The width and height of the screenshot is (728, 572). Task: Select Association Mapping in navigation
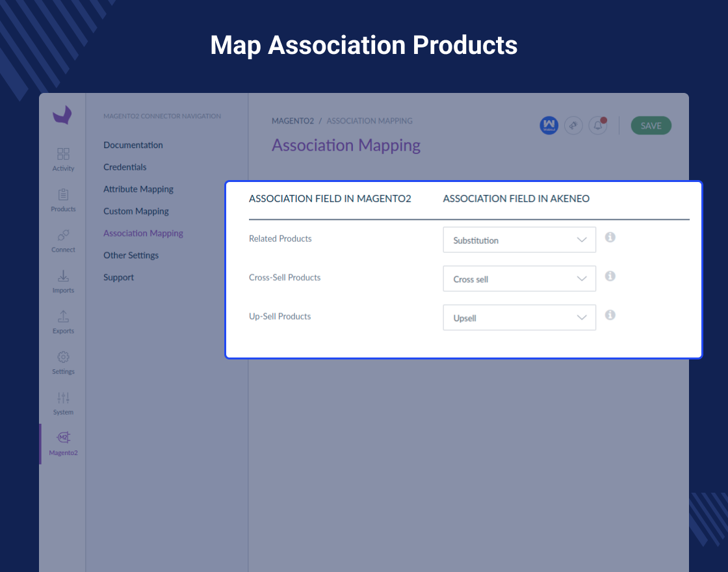(143, 233)
